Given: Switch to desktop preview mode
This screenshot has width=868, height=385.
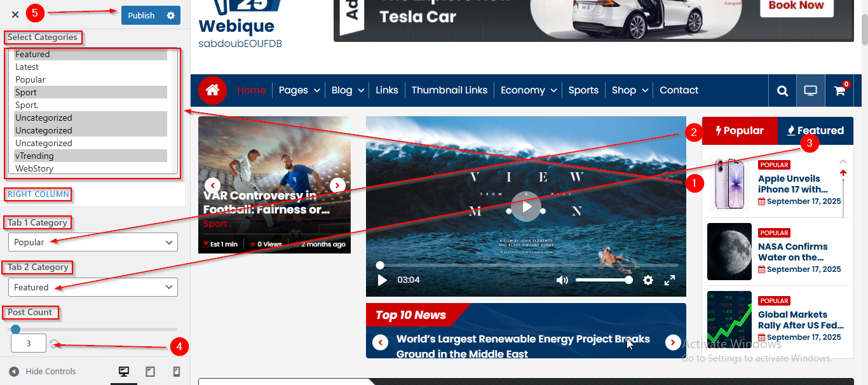Looking at the screenshot, I should coord(124,372).
